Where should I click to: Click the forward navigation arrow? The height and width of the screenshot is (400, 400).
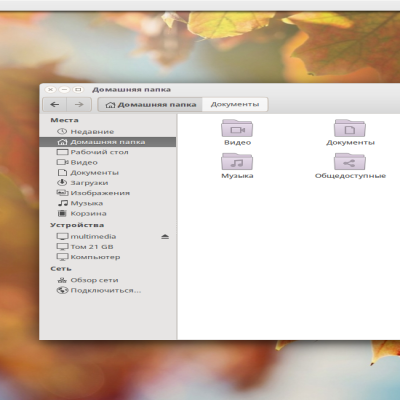[79, 105]
